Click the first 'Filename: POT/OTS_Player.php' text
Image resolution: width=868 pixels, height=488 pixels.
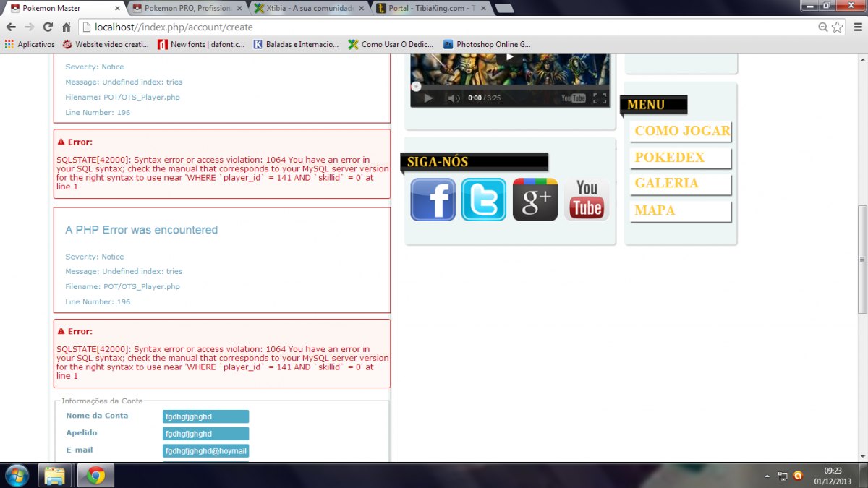tap(122, 97)
